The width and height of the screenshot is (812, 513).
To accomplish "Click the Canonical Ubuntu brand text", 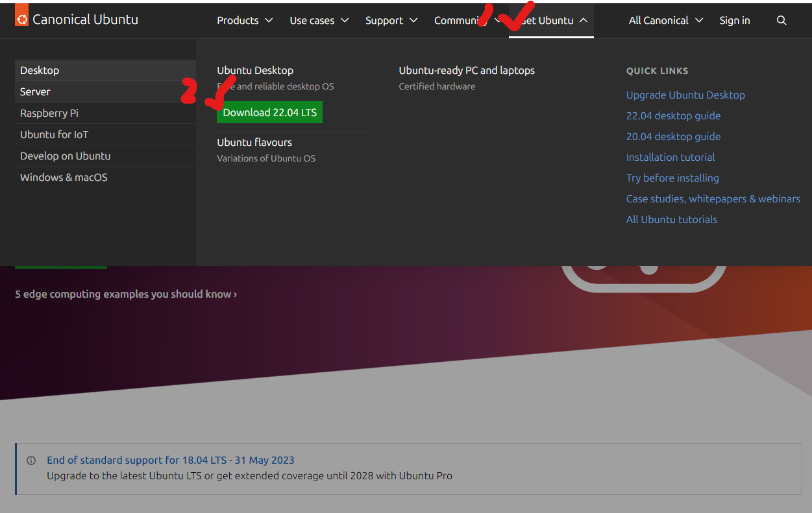I will [85, 19].
